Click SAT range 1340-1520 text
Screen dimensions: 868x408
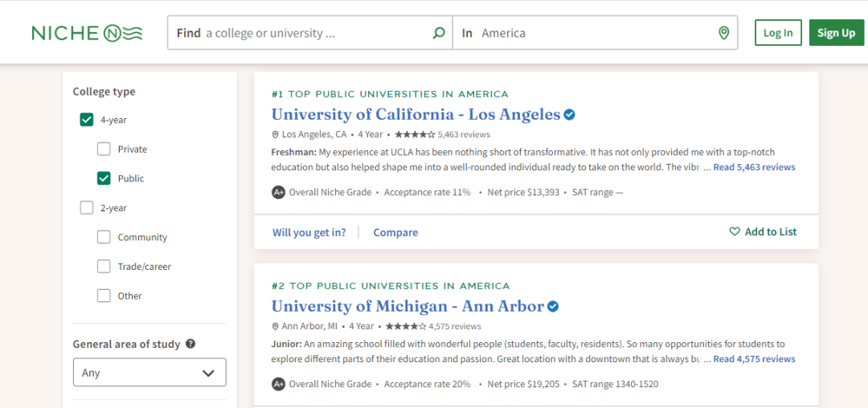(615, 384)
